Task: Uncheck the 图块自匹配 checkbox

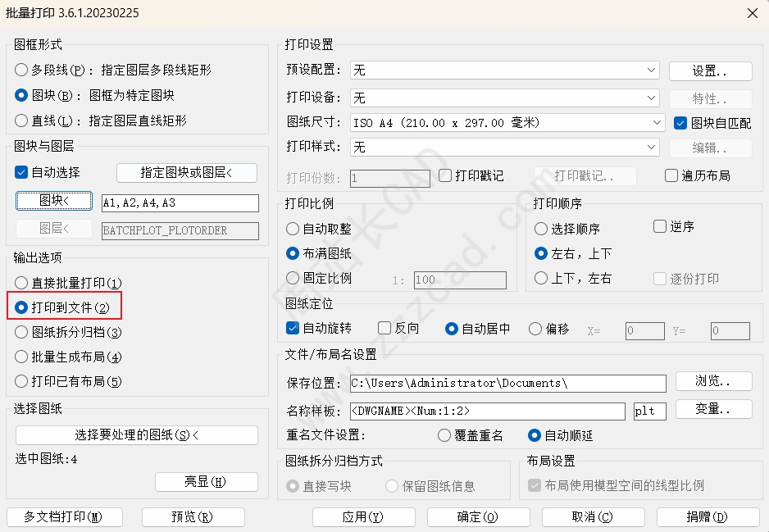Action: [x=680, y=123]
